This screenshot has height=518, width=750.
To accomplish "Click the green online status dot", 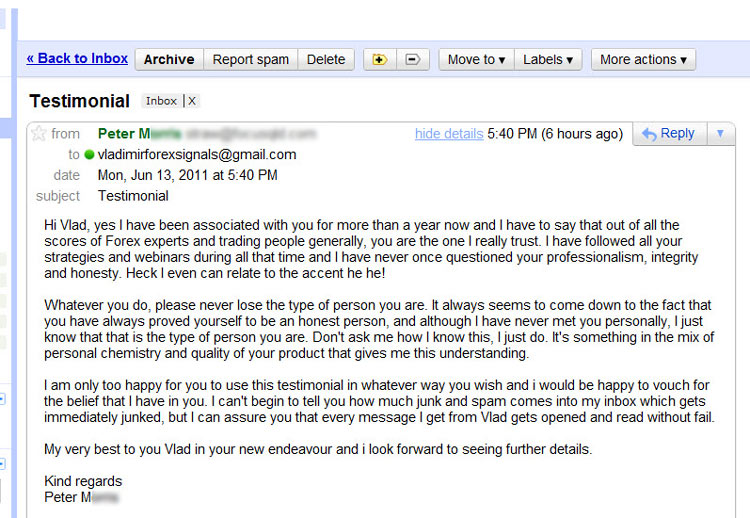I will [x=89, y=154].
